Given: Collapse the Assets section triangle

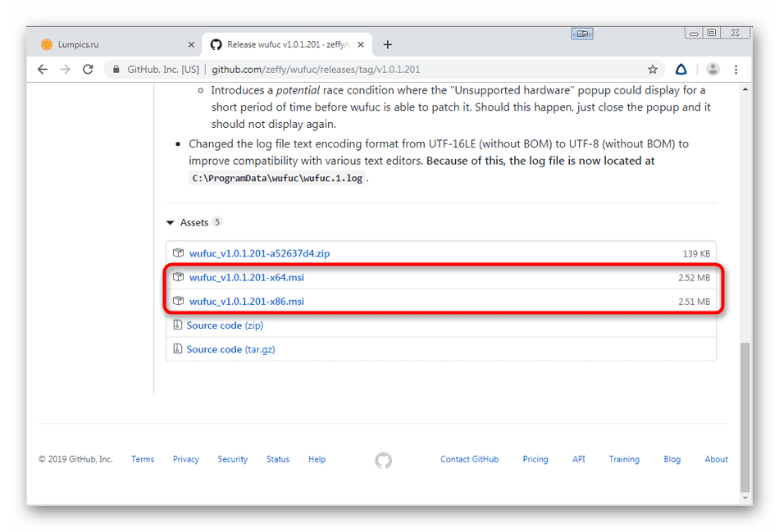Looking at the screenshot, I should pyautogui.click(x=171, y=222).
